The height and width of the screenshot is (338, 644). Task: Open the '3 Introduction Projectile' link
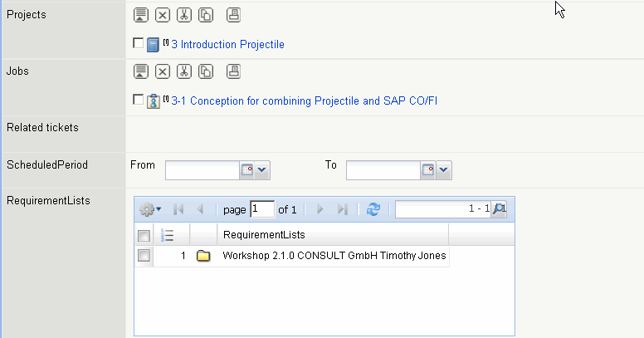[x=227, y=45]
